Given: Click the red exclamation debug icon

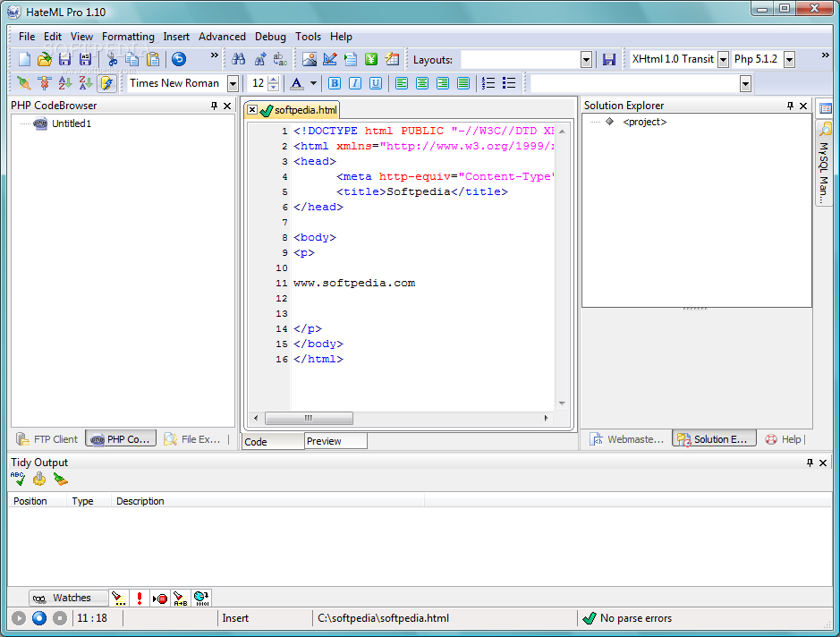Looking at the screenshot, I should pyautogui.click(x=140, y=598).
